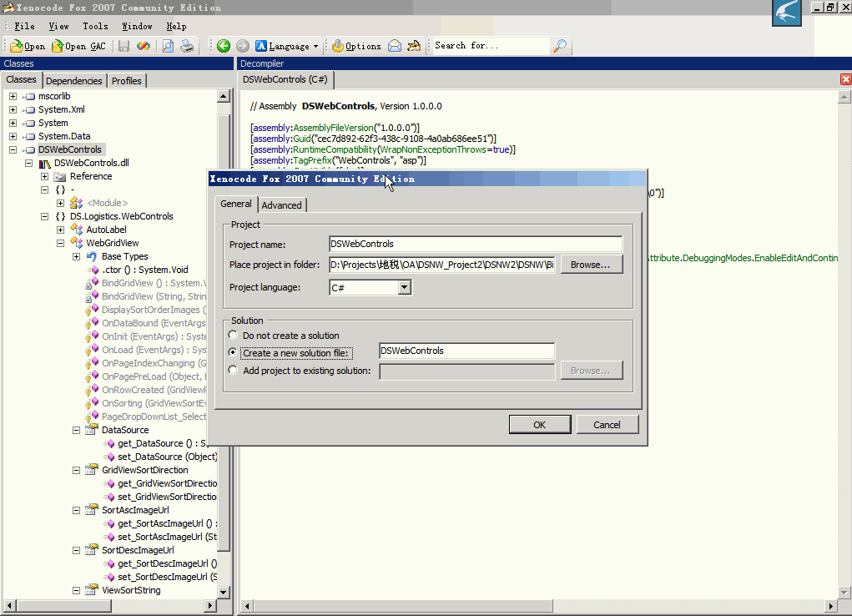Image resolution: width=852 pixels, height=616 pixels.
Task: Click the envelope mail icon
Action: point(395,46)
